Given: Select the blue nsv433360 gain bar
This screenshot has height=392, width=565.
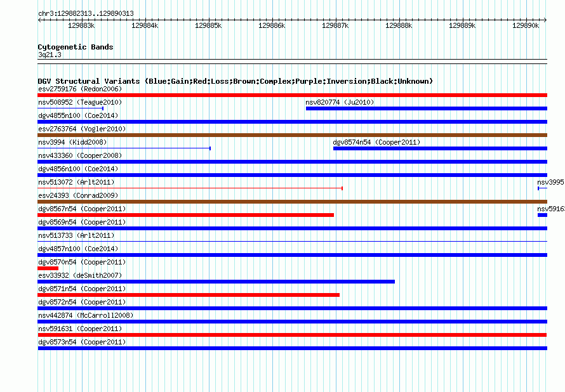Looking at the screenshot, I should coord(292,162).
